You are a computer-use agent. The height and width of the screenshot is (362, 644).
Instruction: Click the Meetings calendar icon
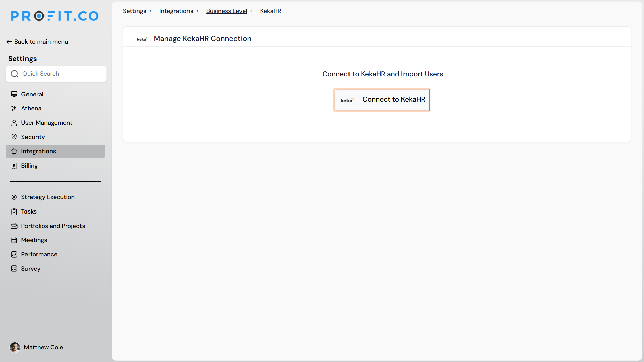tap(14, 240)
